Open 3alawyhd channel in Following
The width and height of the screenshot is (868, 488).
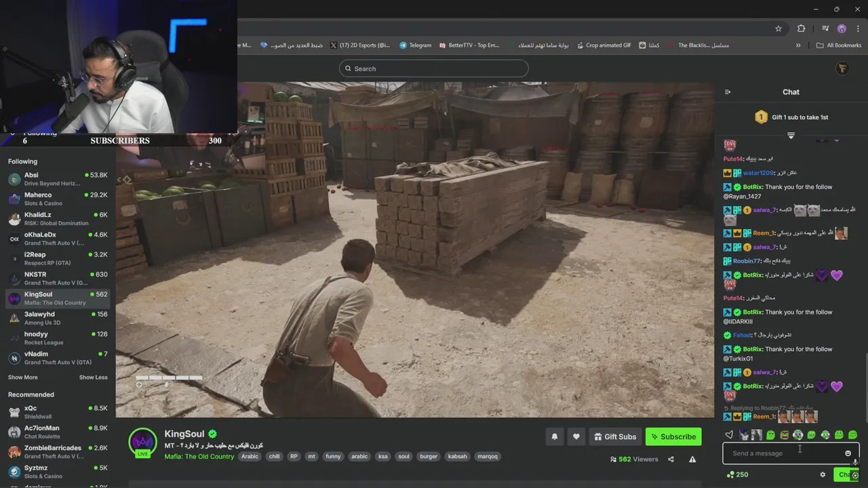coord(58,318)
